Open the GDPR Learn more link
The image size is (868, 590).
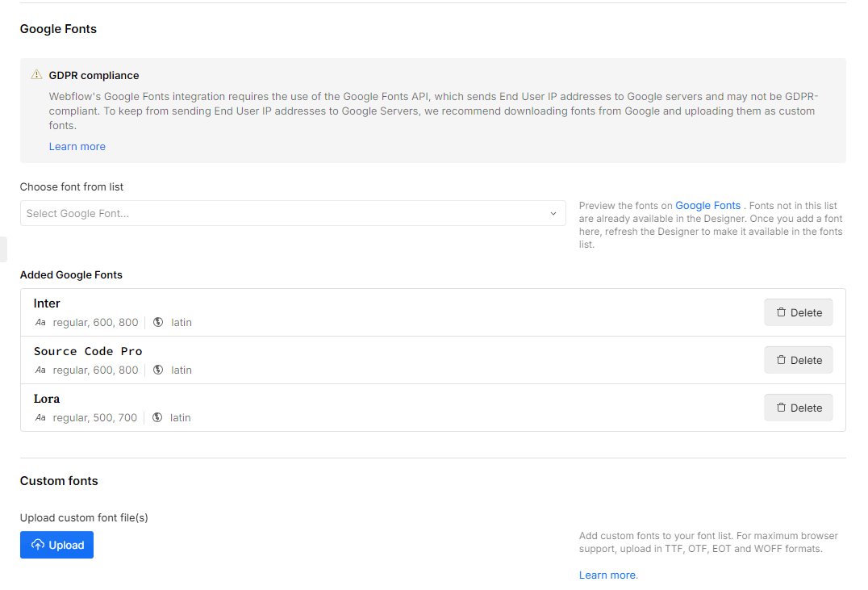tap(77, 147)
